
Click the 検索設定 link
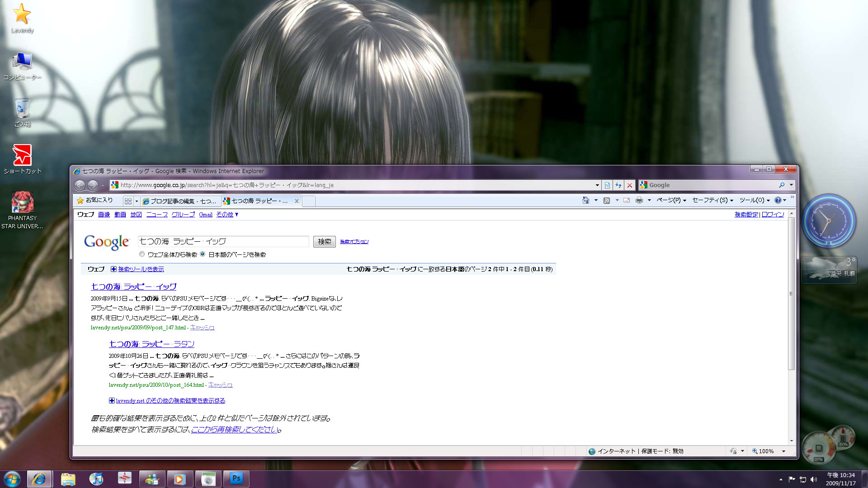click(746, 215)
